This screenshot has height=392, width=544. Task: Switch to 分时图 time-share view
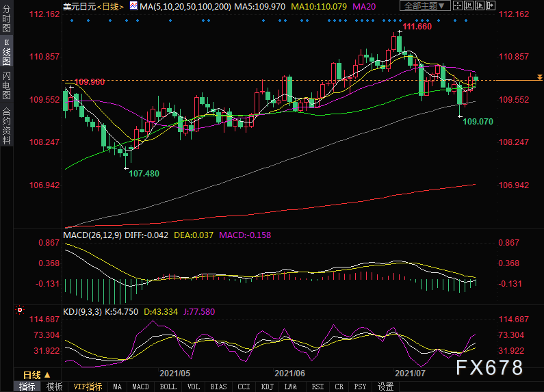click(6, 18)
